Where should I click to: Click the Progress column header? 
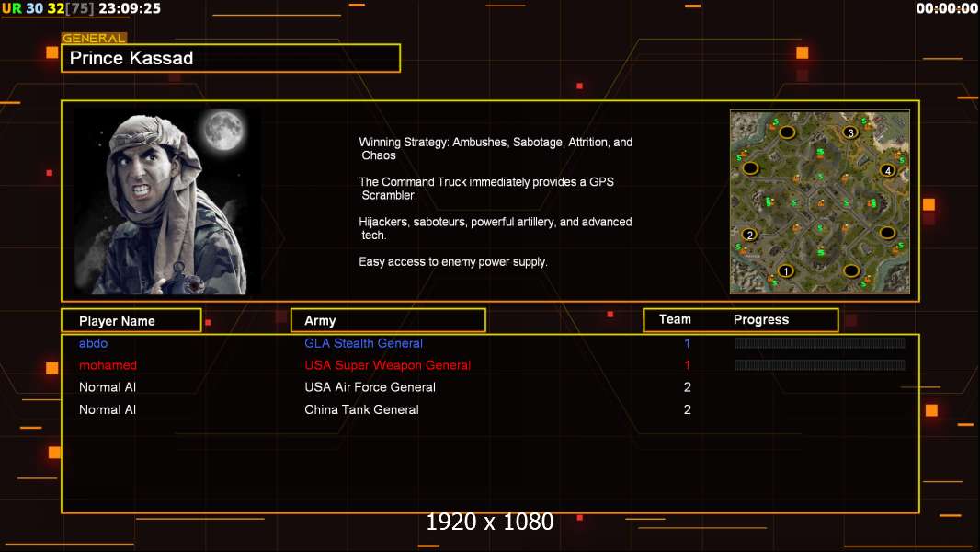point(760,319)
